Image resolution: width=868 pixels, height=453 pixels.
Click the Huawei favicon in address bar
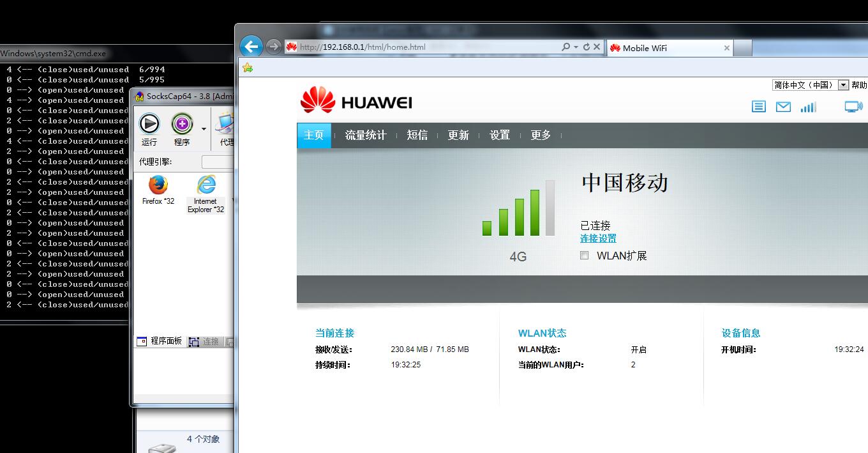point(291,47)
